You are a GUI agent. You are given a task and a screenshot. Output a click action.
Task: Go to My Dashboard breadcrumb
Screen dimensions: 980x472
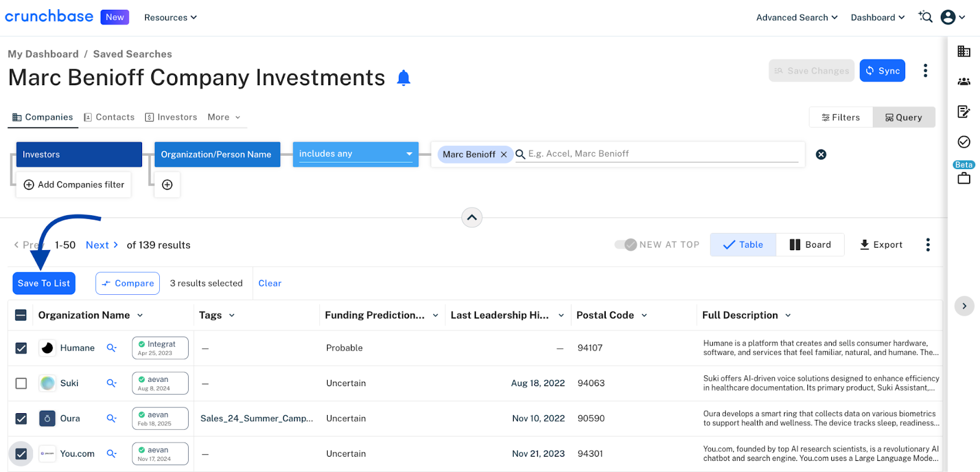[43, 54]
